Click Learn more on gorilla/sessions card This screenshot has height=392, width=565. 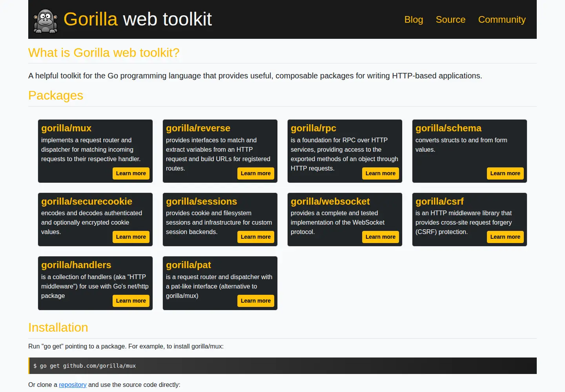[256, 237]
